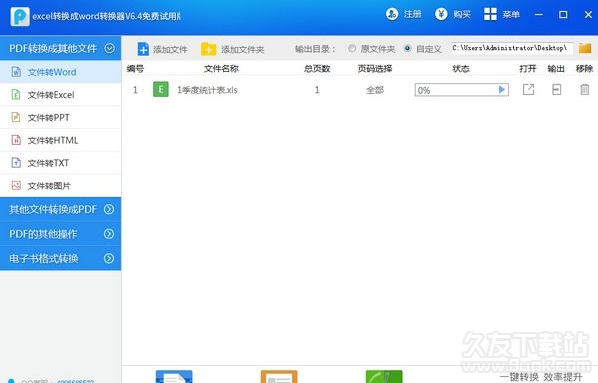Select 文件转Word in the sidebar
The width and height of the screenshot is (598, 383).
[x=61, y=72]
